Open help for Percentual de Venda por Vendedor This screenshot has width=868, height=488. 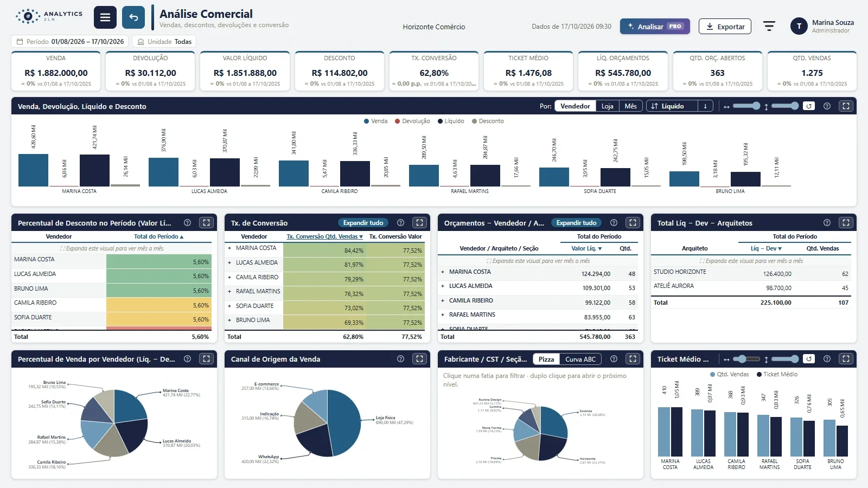pos(187,359)
